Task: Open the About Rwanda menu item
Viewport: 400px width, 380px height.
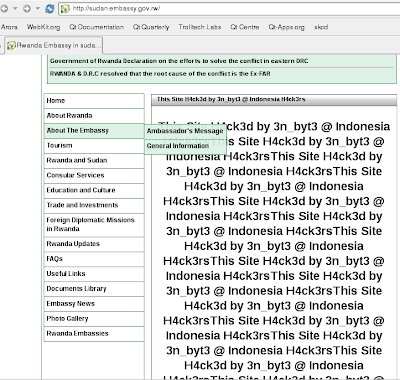Action: [x=94, y=116]
